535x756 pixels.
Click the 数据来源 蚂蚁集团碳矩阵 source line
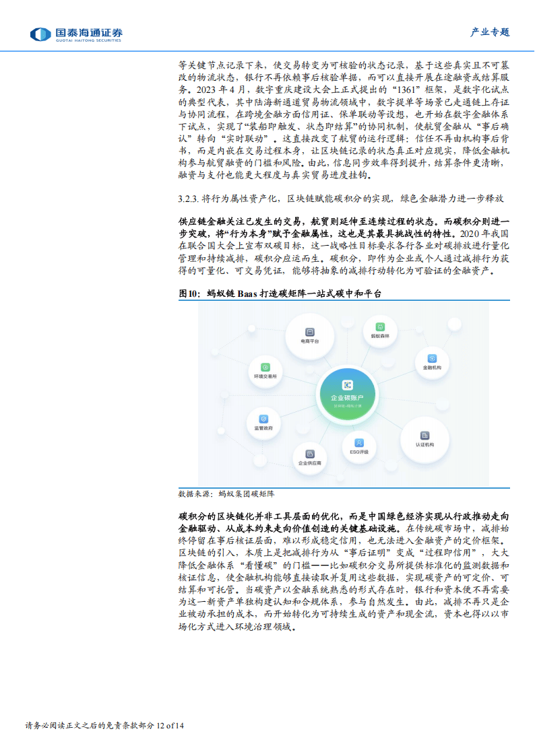click(226, 493)
